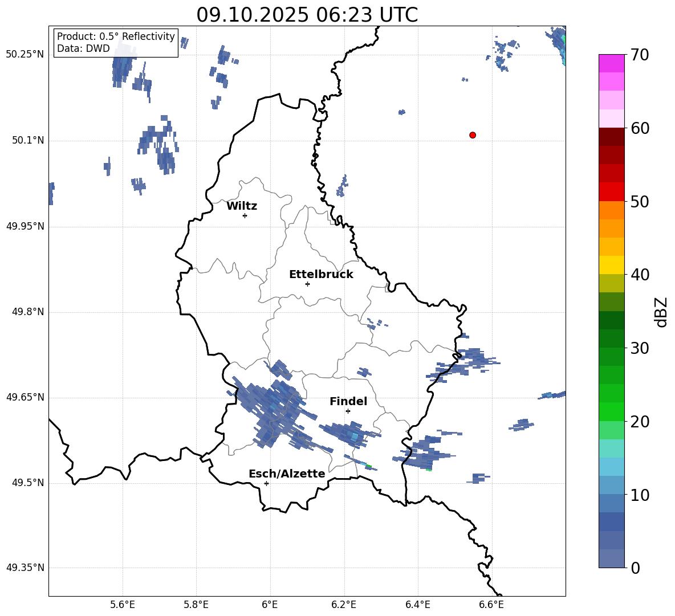Click the dBZ colorbar axis label
Image resolution: width=675 pixels, height=616 pixels.
pyautogui.click(x=661, y=312)
